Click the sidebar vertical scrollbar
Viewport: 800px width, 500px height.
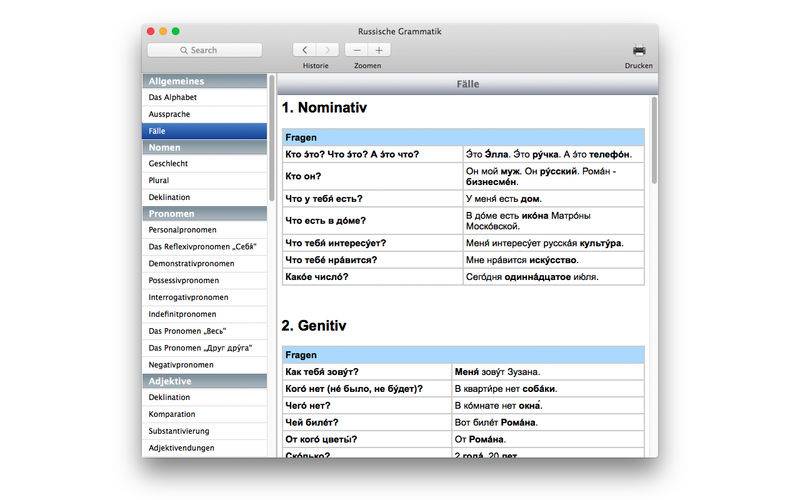[272, 140]
